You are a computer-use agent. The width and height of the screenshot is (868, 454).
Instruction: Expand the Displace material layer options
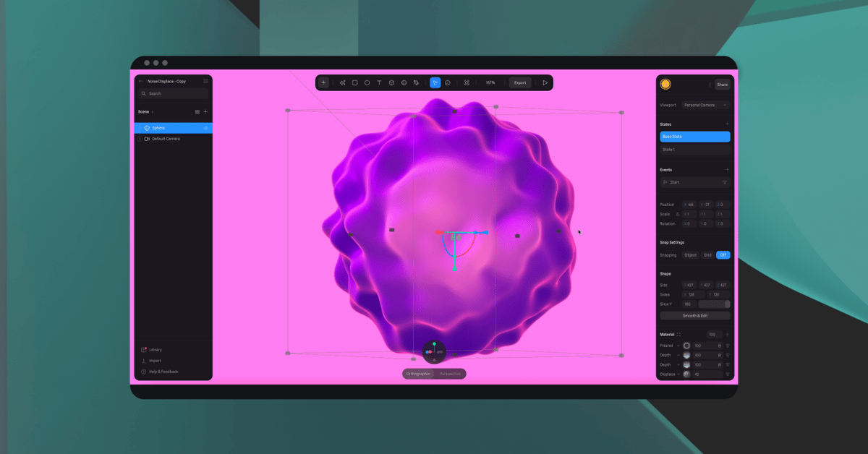click(x=678, y=374)
